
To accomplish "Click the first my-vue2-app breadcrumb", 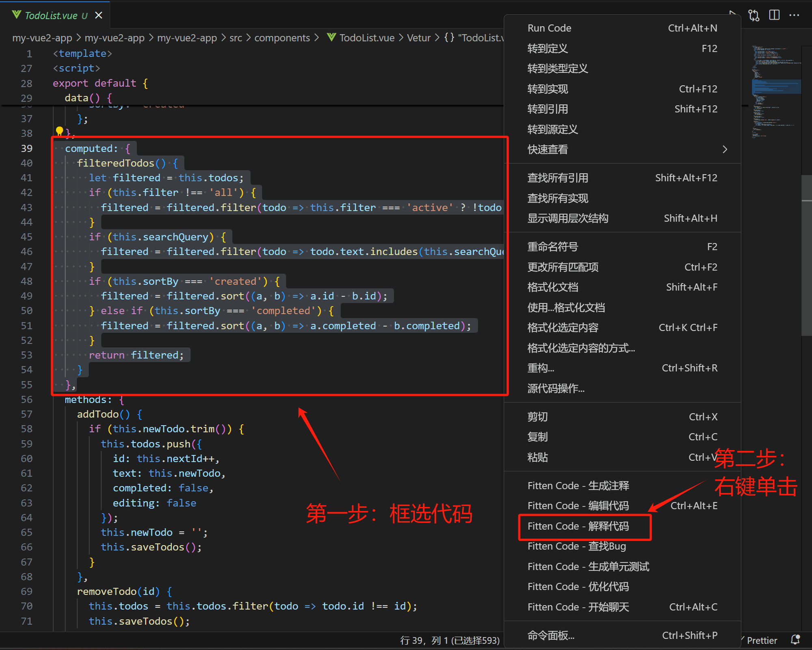I will (x=42, y=38).
